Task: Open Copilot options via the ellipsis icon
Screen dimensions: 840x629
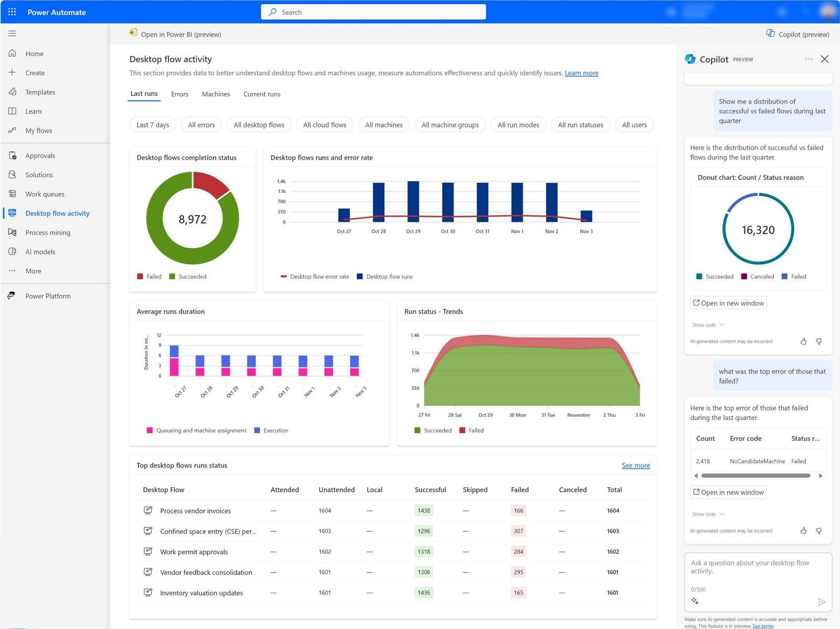Action: click(x=809, y=59)
